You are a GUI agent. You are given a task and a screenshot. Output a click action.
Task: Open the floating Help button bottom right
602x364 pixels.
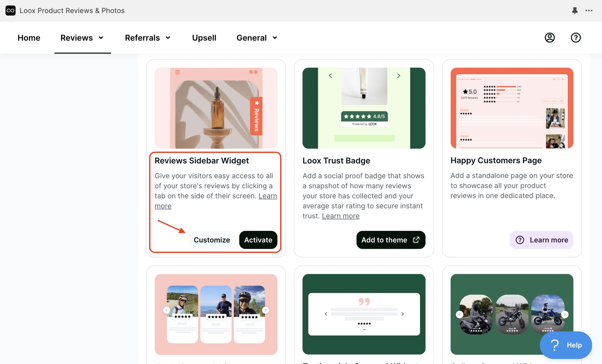pos(566,345)
